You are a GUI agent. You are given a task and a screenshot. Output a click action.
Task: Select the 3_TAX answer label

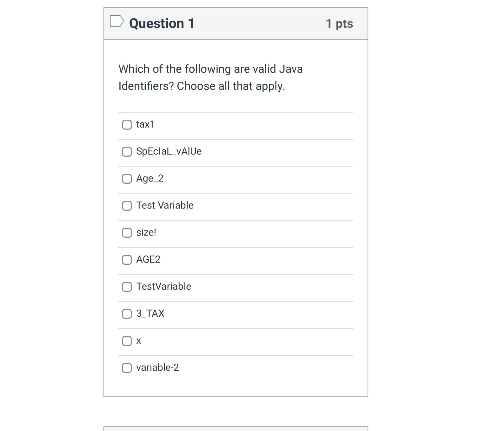(x=150, y=314)
